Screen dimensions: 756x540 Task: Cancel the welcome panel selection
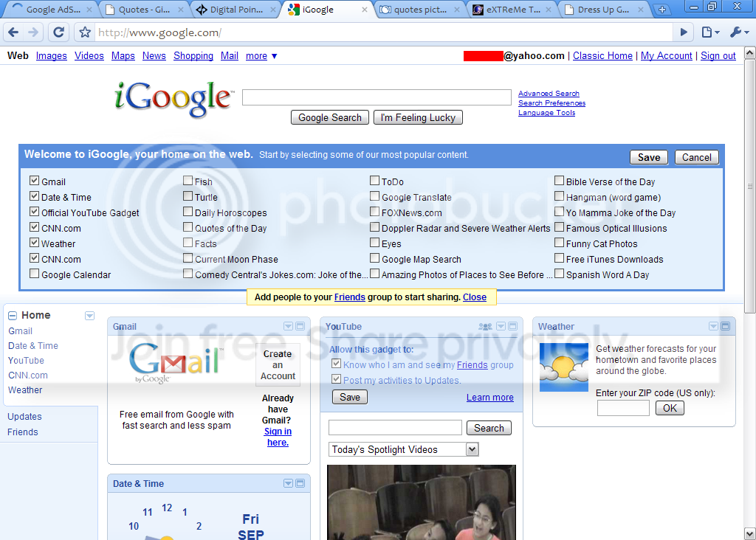tap(697, 158)
